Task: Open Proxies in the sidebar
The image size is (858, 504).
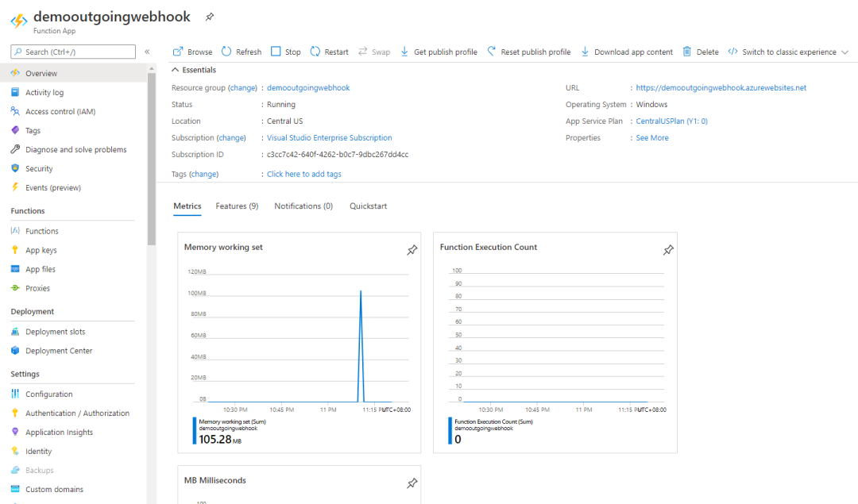Action: click(x=73, y=288)
